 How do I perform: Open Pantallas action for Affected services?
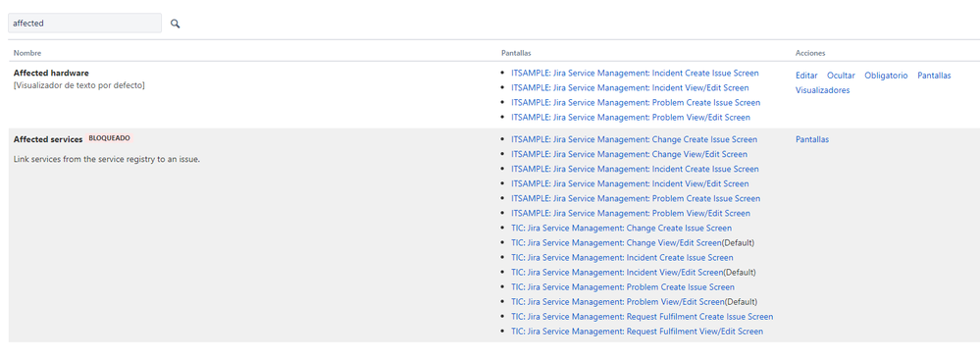tap(812, 139)
